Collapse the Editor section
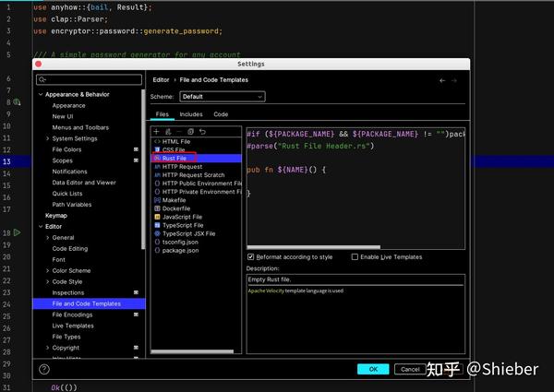Screen dimensions: 554x392 (x=41, y=227)
